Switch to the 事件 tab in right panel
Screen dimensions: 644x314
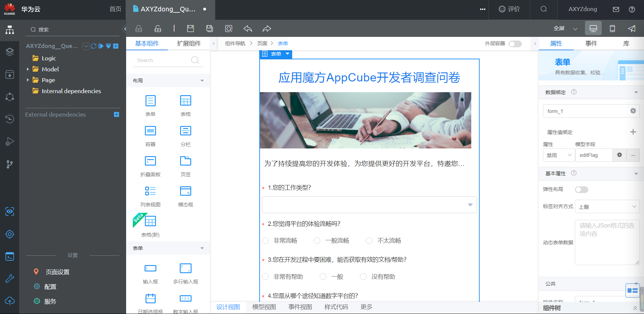591,44
